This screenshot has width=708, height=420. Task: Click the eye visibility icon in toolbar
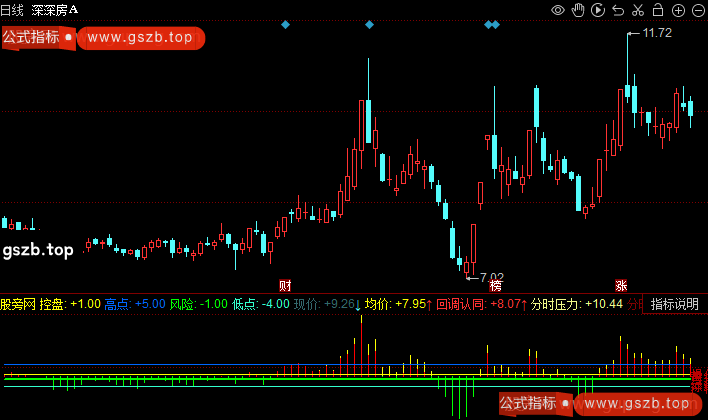[559, 10]
